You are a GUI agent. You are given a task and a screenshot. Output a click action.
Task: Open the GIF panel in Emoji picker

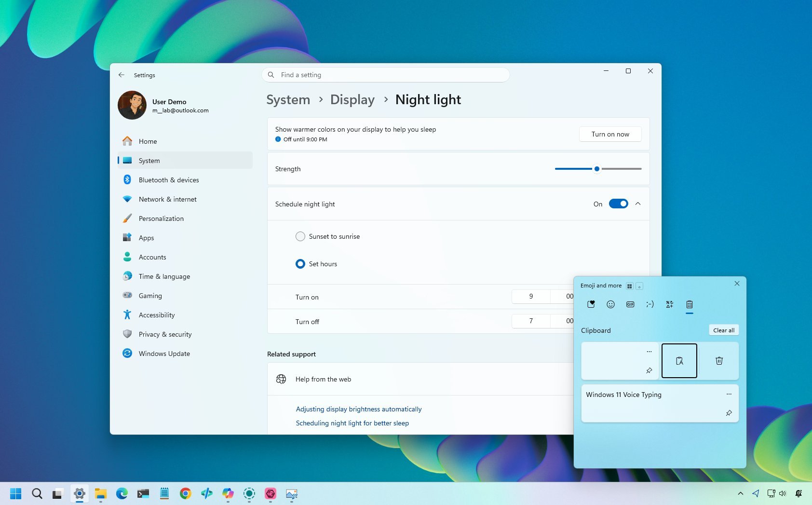[x=630, y=304]
